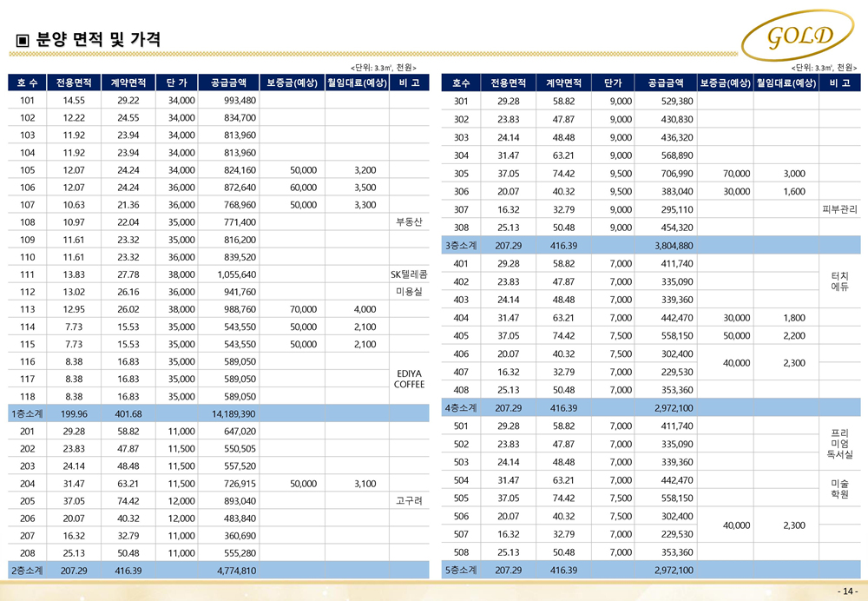The height and width of the screenshot is (601, 868).
Task: Click monthly rent '1,800' for unit 404
Action: click(x=794, y=318)
